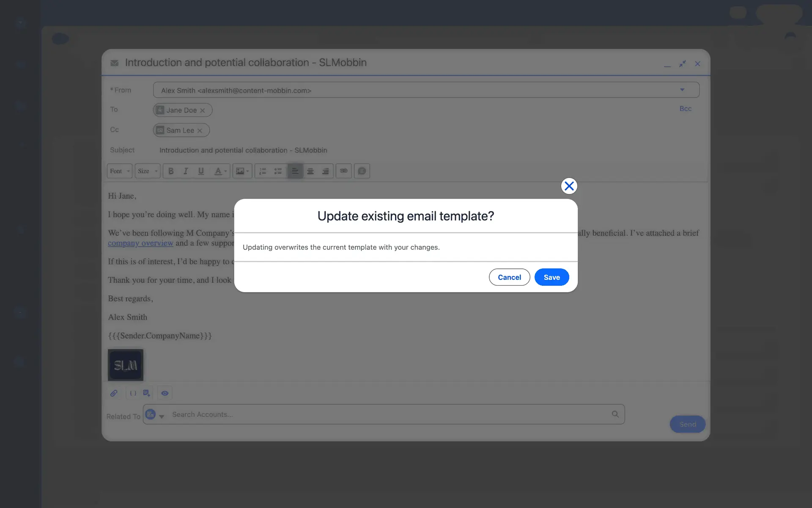This screenshot has height=508, width=812.
Task: Close the dialog with the round X
Action: click(x=569, y=186)
